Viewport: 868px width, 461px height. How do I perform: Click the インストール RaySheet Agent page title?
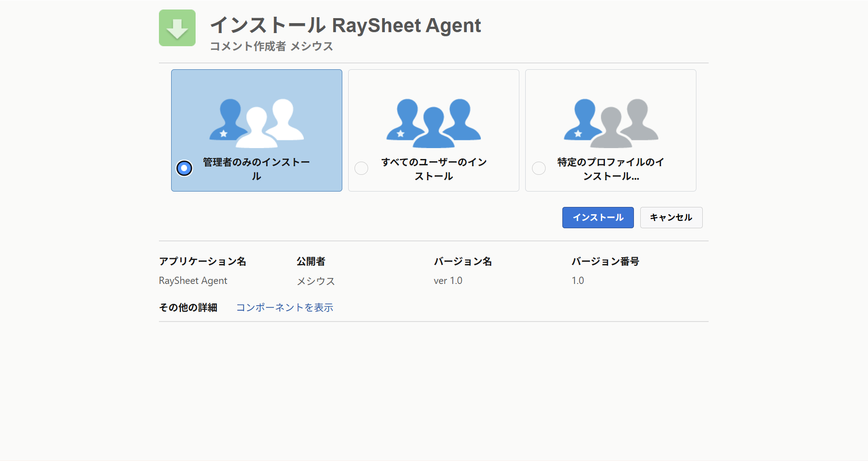345,25
